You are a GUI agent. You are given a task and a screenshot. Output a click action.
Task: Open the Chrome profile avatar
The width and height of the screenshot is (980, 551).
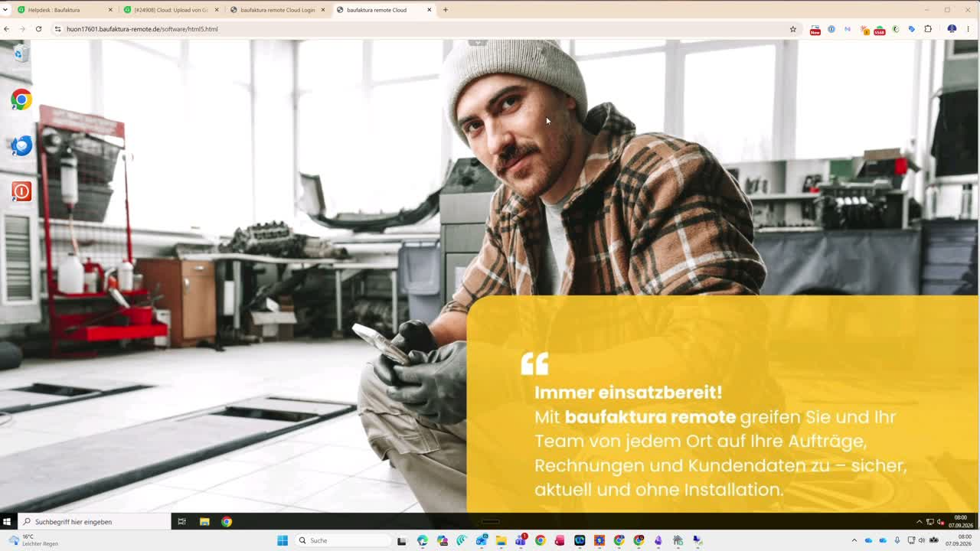click(952, 29)
